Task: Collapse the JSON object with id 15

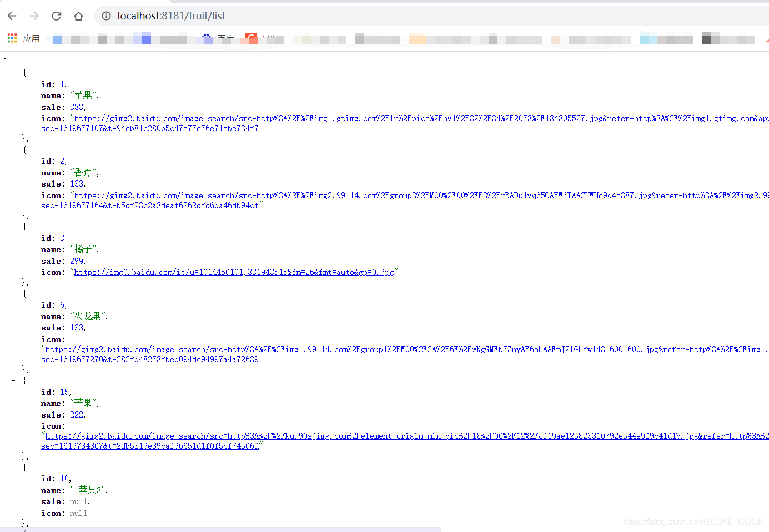Action: point(13,380)
